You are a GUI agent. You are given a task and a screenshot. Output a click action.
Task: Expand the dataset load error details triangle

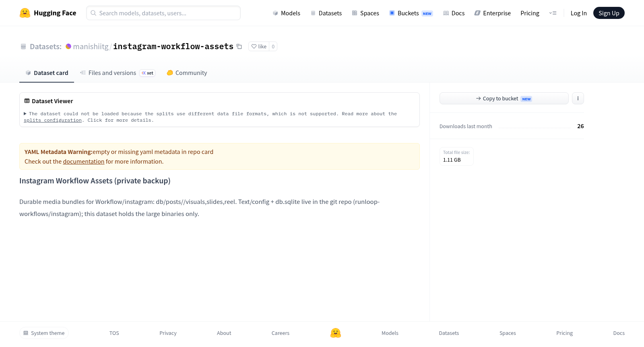tap(25, 114)
